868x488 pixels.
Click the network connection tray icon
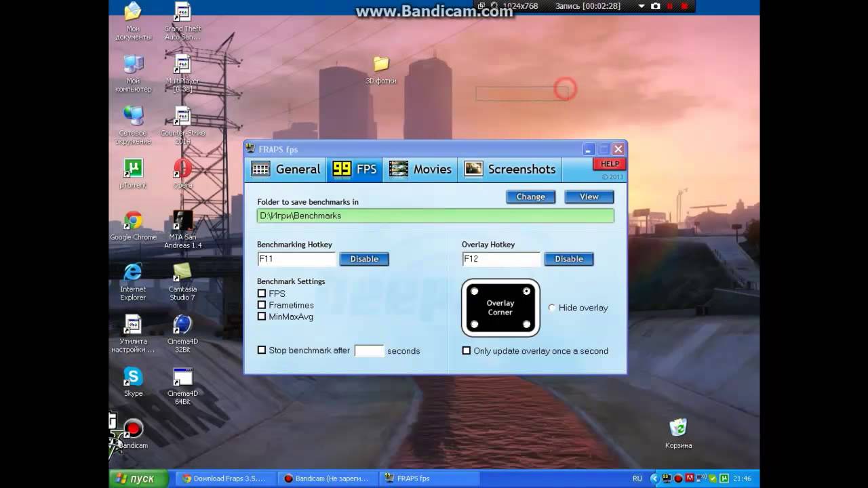[x=701, y=479]
